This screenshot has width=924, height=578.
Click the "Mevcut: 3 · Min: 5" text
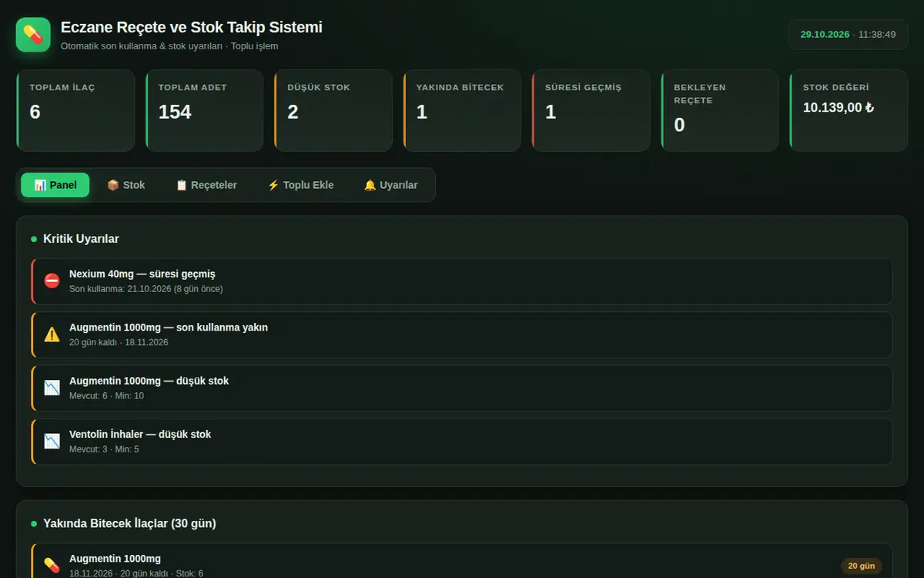[x=104, y=449]
